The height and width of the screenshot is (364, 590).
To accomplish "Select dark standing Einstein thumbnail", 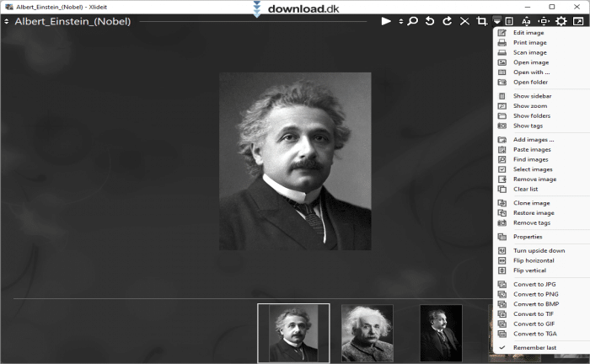I will tap(441, 333).
